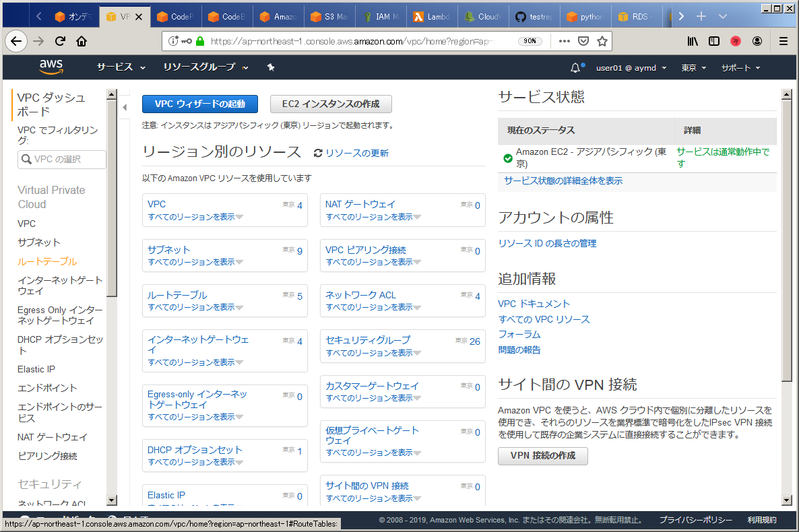Switch to the CodeP browser tab
Screen dimensions: 799x532
point(176,17)
